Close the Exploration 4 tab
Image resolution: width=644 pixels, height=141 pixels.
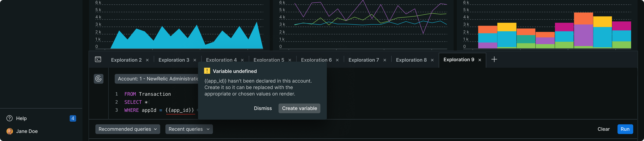(x=242, y=60)
